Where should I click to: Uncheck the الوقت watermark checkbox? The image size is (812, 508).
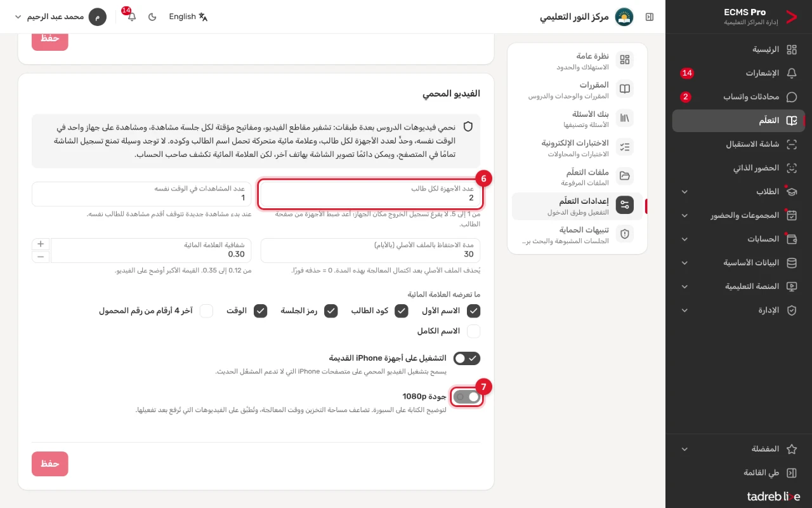pos(260,311)
